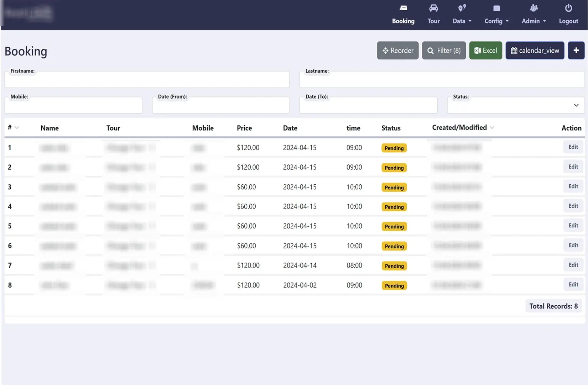
Task: Click the users icon above Admin
Action: [x=534, y=8]
